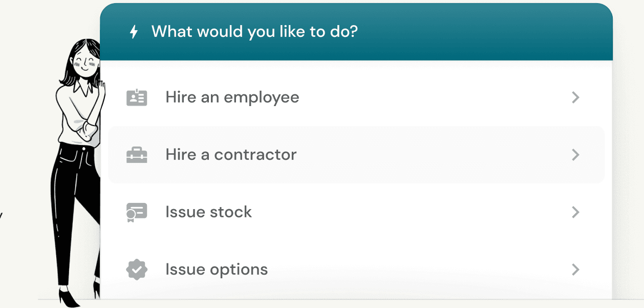Choose the Hire a contractor label
This screenshot has width=644, height=308.
click(x=231, y=155)
